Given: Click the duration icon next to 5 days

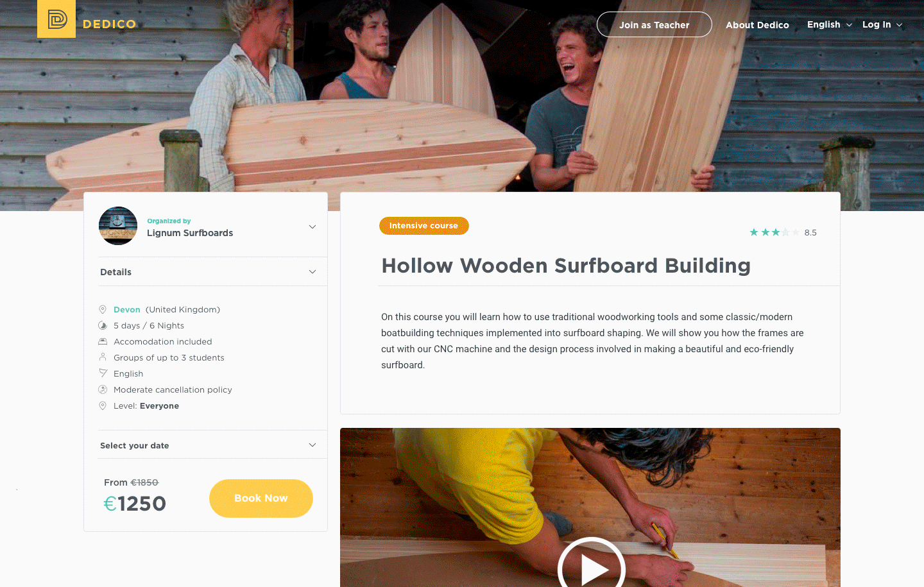Looking at the screenshot, I should click(x=103, y=325).
